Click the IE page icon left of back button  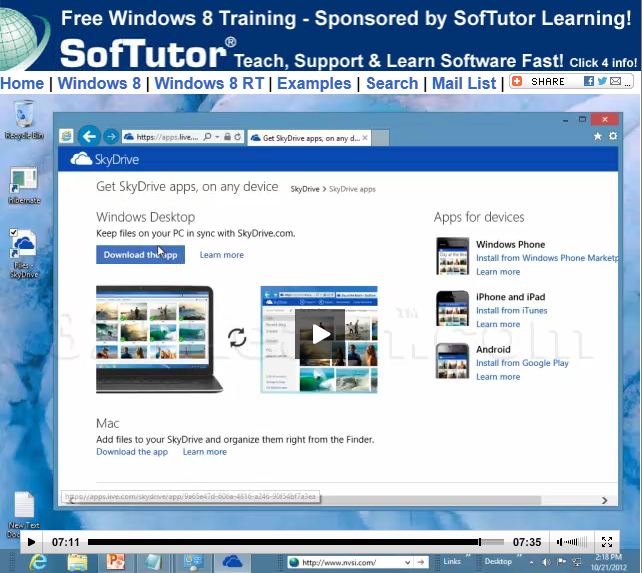click(66, 136)
